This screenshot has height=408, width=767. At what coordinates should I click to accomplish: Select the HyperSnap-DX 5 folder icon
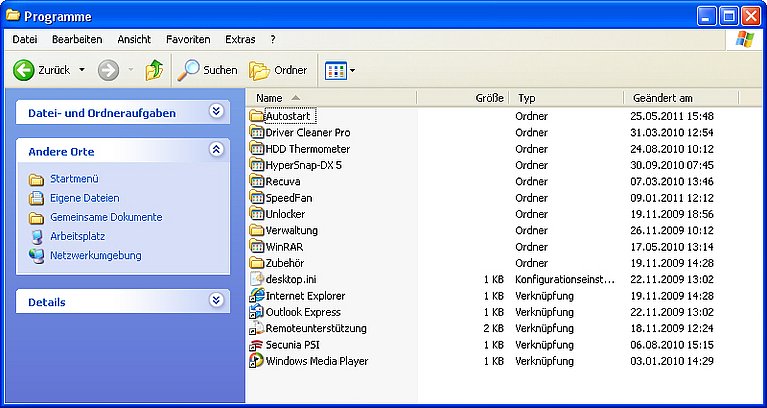257,165
